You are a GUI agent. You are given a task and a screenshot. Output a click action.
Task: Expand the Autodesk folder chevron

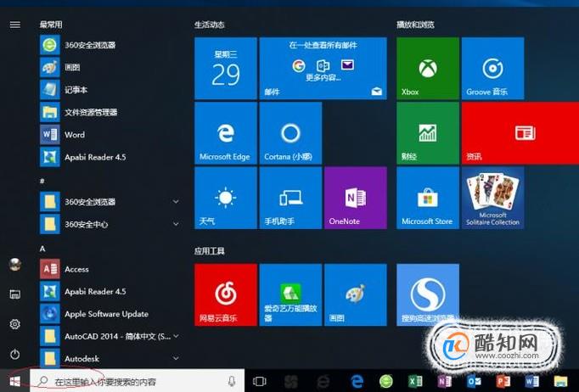pyautogui.click(x=176, y=358)
